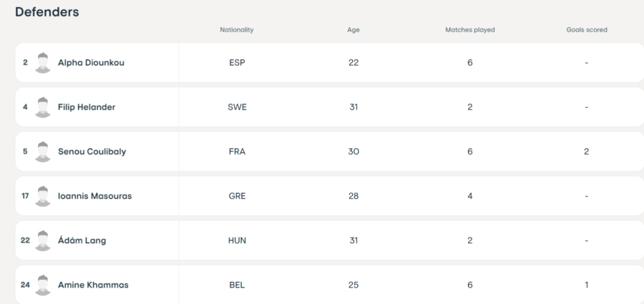Click Ioannis Masouras's avatar icon
Viewport: 644px width, 304px height.
43,196
